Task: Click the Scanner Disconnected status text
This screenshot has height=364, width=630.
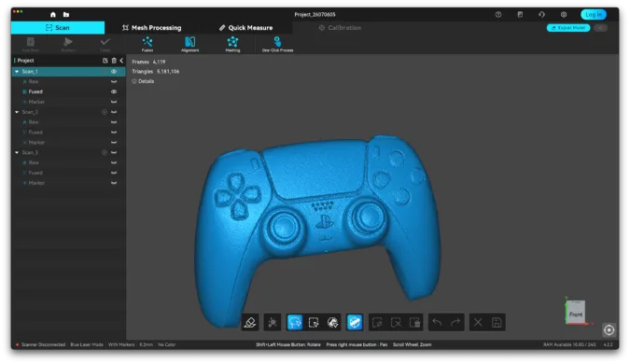Action: coord(43,344)
